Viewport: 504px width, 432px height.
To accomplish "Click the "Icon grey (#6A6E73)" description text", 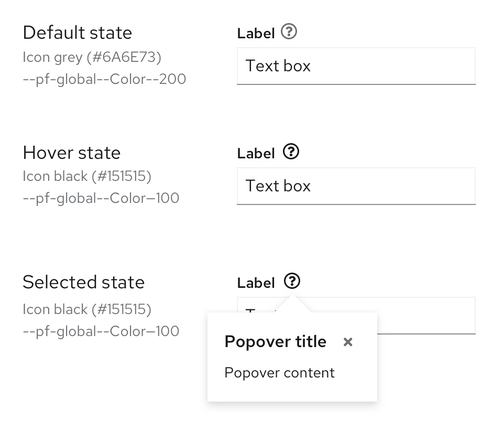I will [x=92, y=57].
